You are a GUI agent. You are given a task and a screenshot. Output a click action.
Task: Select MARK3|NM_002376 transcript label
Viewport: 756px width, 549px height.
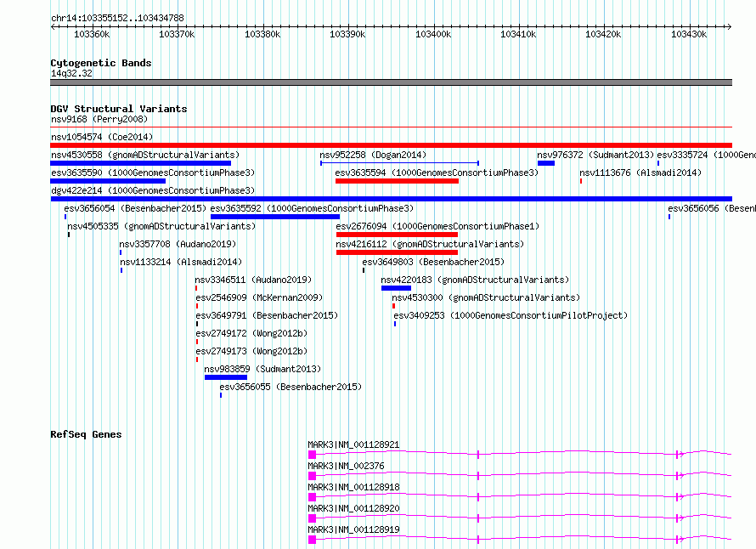[x=346, y=466]
